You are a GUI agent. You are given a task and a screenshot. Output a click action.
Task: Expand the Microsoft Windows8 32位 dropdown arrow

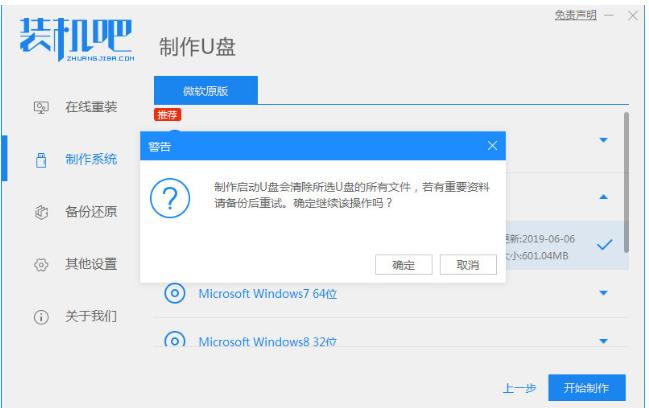coord(604,341)
